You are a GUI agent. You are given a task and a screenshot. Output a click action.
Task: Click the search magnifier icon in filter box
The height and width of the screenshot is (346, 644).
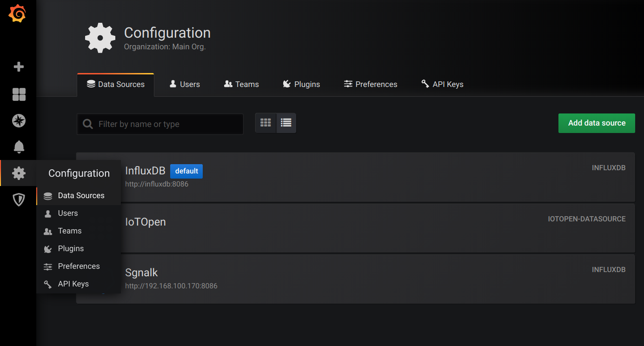(x=87, y=124)
